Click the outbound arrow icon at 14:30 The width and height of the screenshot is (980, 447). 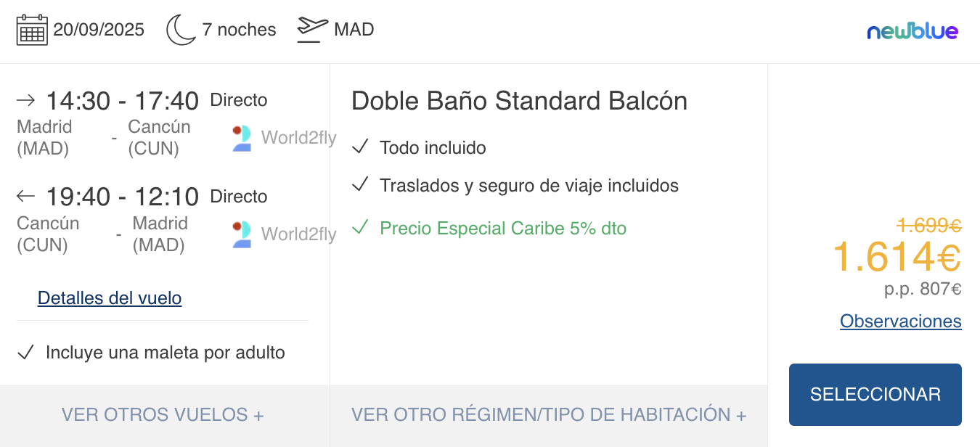point(26,100)
